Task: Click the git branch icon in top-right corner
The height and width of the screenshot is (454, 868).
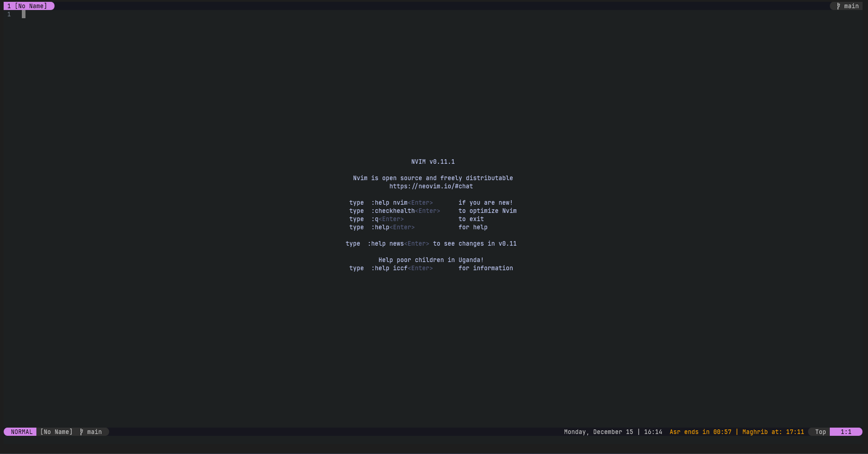Action: click(x=838, y=6)
